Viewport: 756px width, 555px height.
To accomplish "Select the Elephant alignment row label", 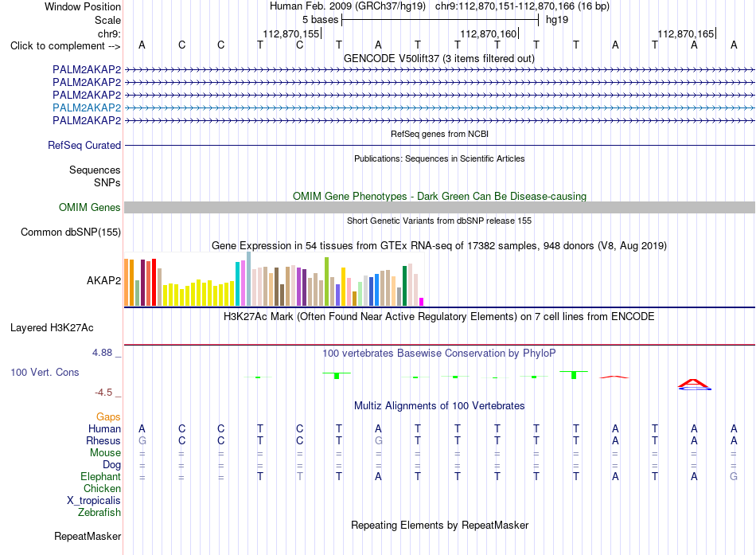I will pos(101,476).
